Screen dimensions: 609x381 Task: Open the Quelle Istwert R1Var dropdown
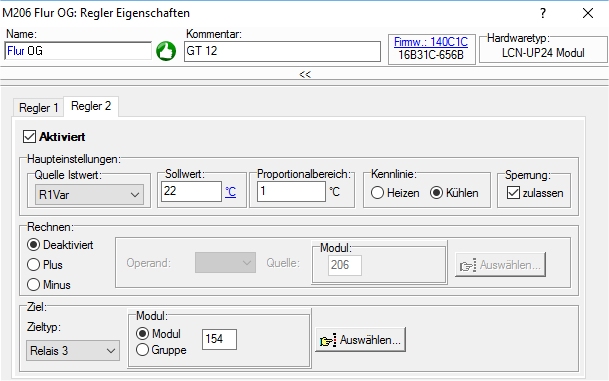click(x=89, y=195)
